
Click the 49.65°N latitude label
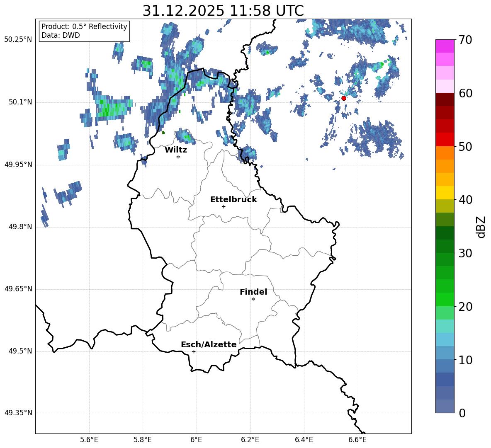pos(18,289)
